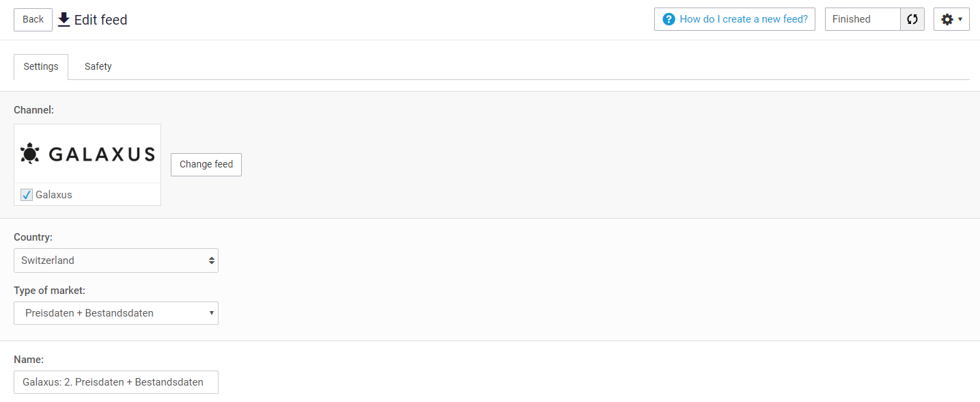The height and width of the screenshot is (402, 980).
Task: Click the blue question mark help icon
Action: tap(669, 19)
